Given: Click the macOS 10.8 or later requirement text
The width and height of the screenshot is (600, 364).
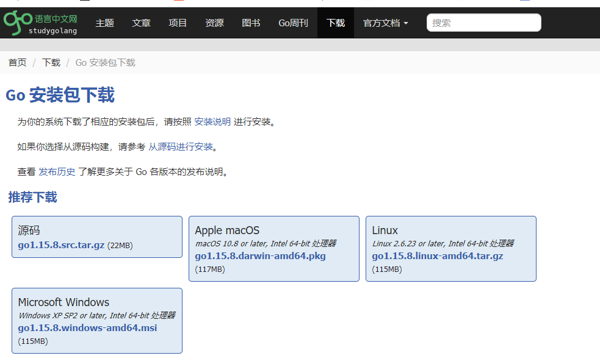Looking at the screenshot, I should coord(266,243).
